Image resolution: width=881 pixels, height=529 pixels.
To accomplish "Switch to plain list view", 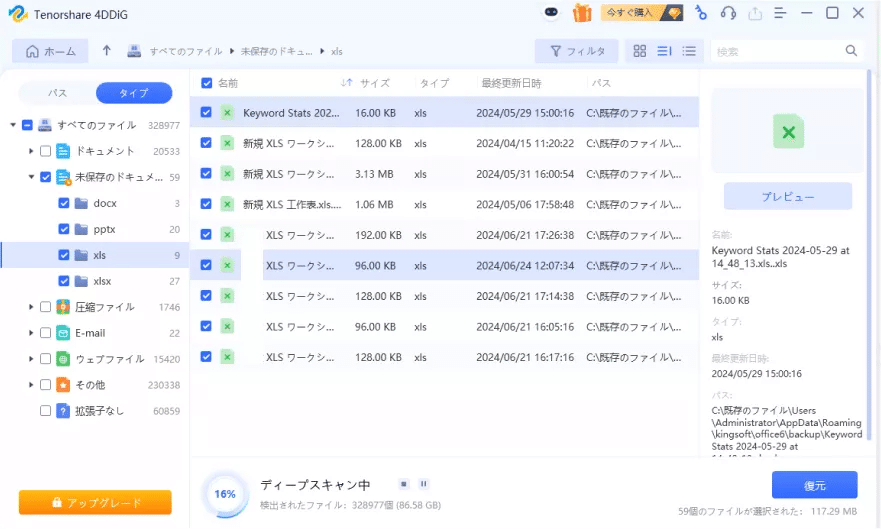I will pyautogui.click(x=689, y=51).
